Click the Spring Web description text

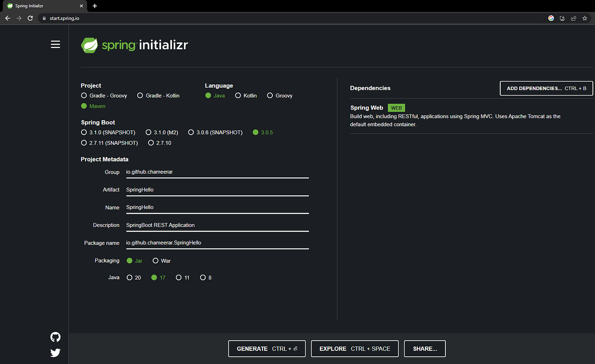point(456,121)
